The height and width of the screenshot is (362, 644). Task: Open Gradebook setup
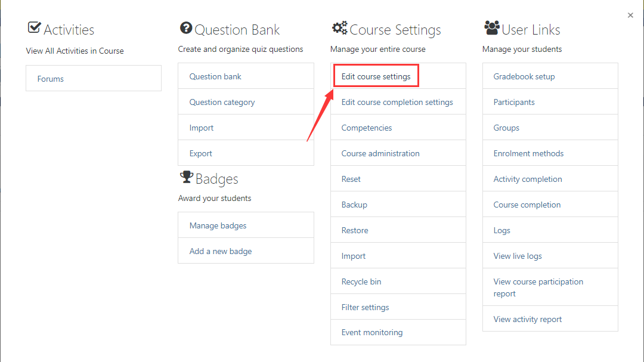tap(524, 76)
